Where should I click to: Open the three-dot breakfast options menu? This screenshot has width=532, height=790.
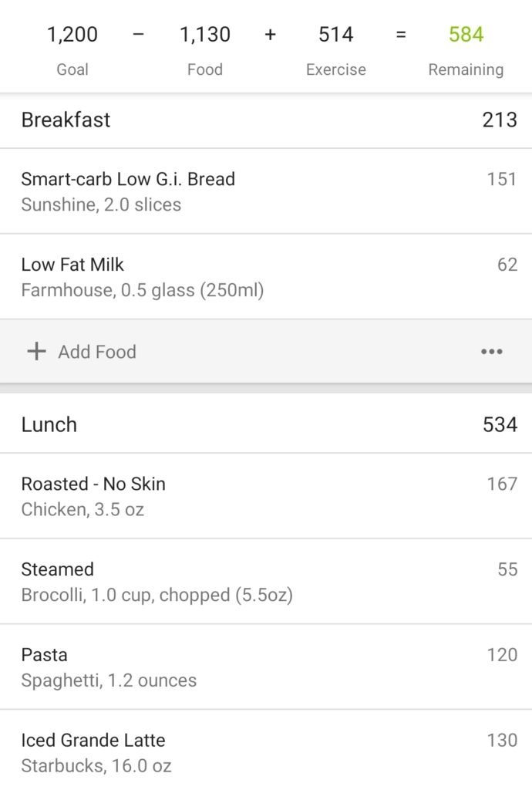pos(491,352)
